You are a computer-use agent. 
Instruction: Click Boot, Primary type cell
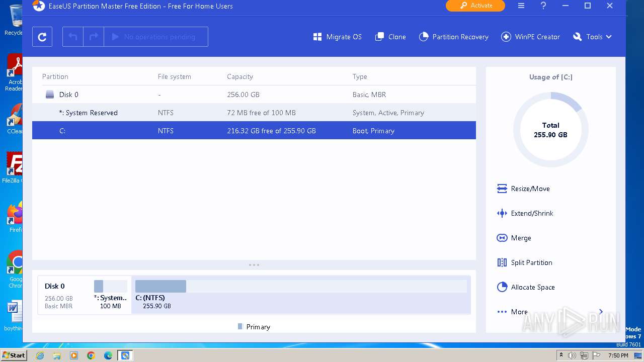click(x=373, y=131)
